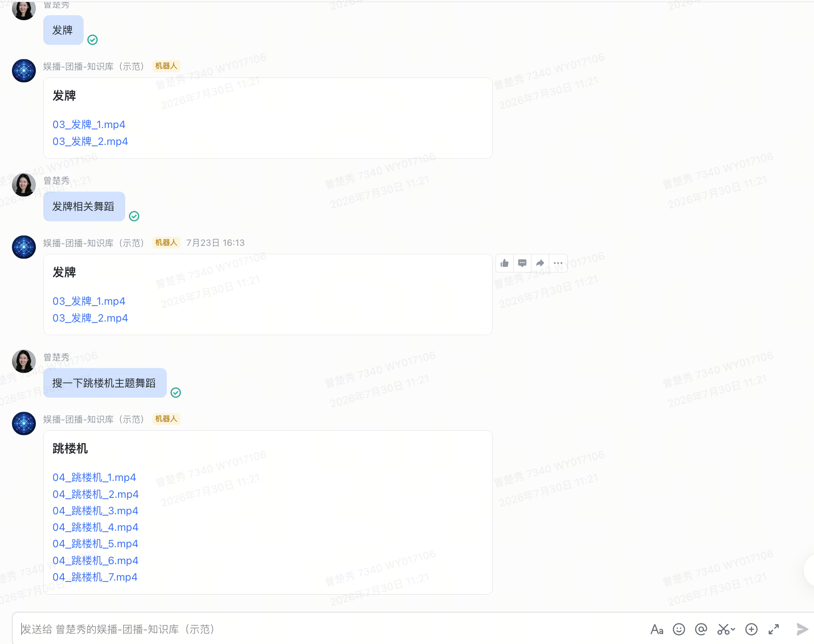Send the message with arrow button
The image size is (814, 644).
[x=802, y=629]
